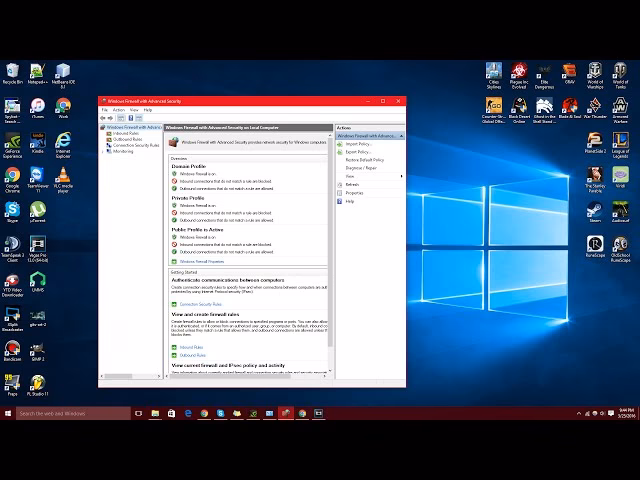Click the GeForce Experience desktop icon
640x480 pixels.
pyautogui.click(x=13, y=145)
